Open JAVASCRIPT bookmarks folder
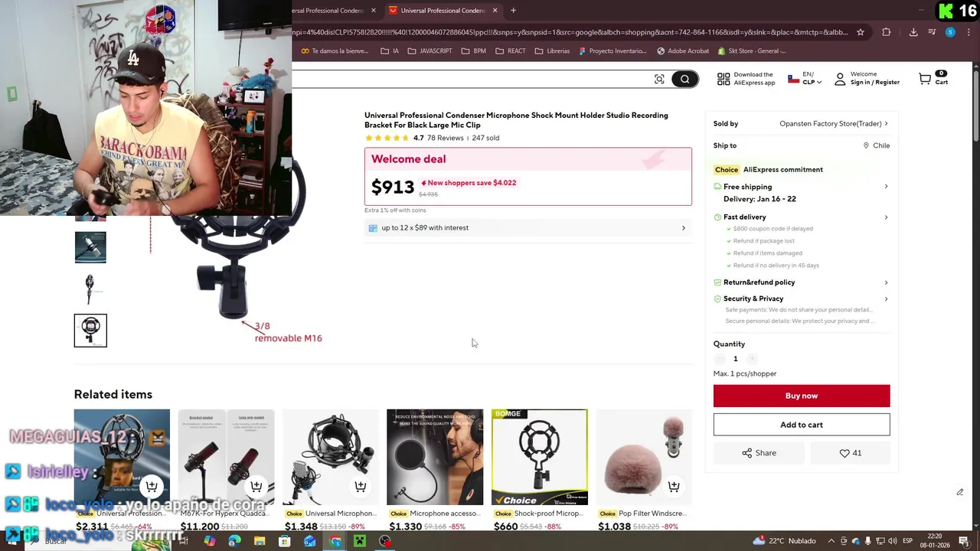980x551 pixels. [x=430, y=51]
